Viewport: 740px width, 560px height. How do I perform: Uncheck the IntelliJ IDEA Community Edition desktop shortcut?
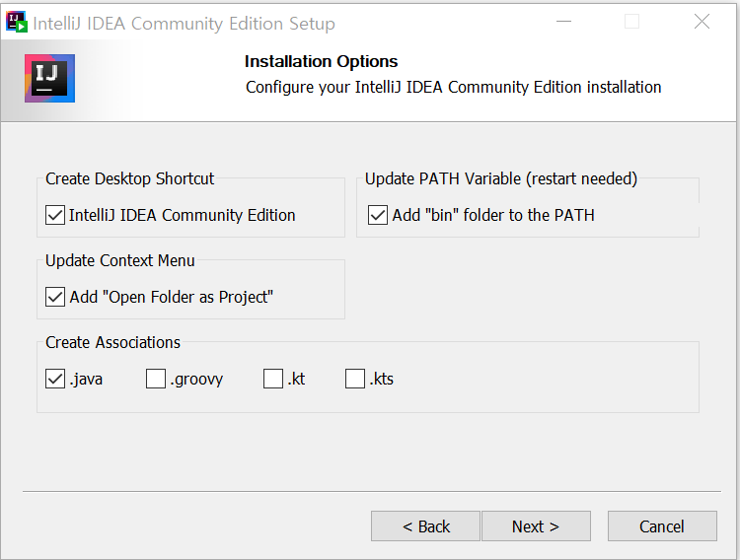(x=55, y=215)
